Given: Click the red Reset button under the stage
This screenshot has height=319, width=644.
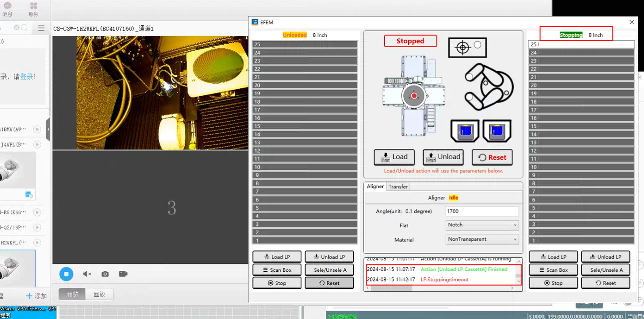Looking at the screenshot, I should [492, 158].
